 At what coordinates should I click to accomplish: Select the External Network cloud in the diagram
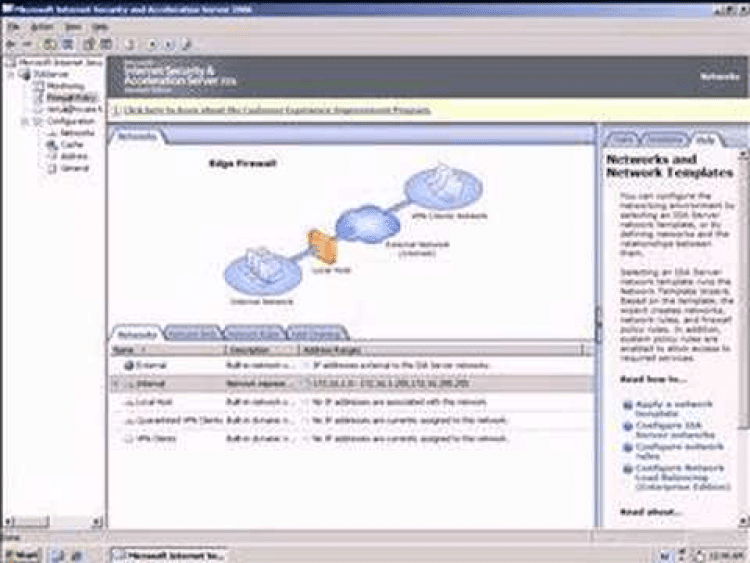367,224
